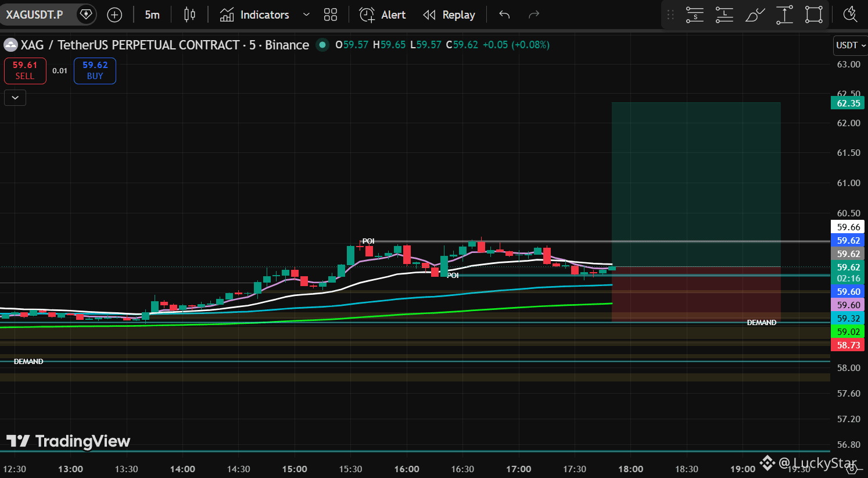This screenshot has height=478, width=868.
Task: Click the 15:00 time axis label
Action: pyautogui.click(x=295, y=469)
